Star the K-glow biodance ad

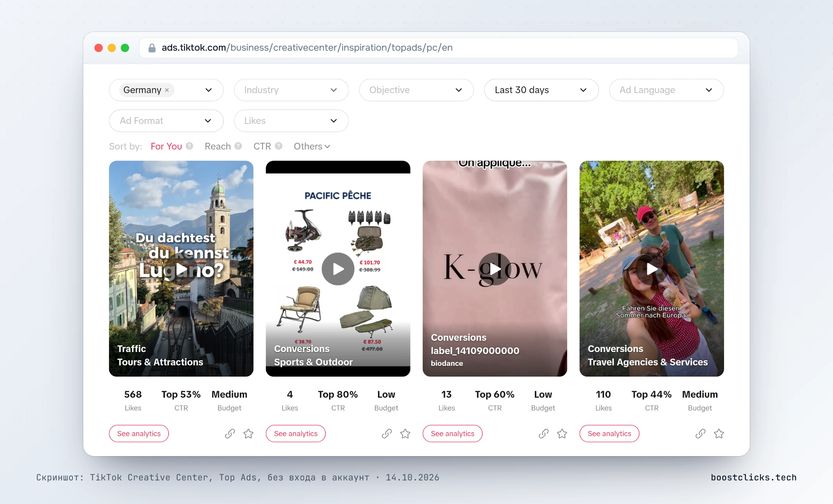(x=562, y=434)
